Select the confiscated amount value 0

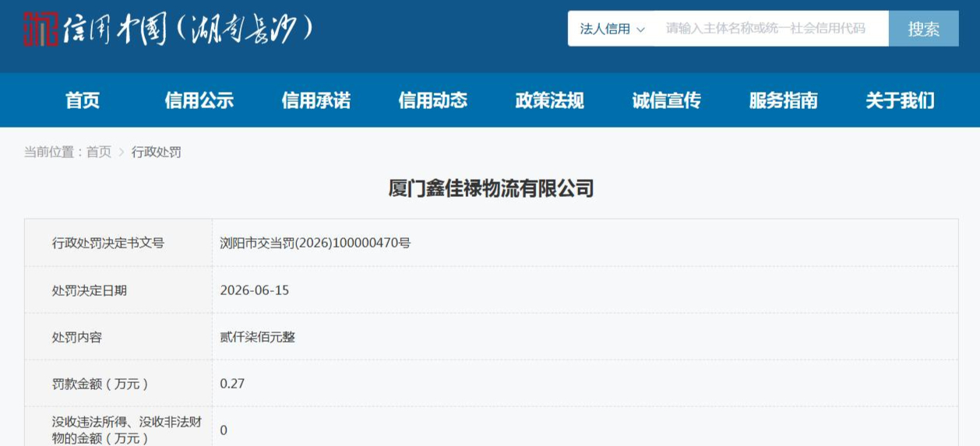click(x=224, y=430)
